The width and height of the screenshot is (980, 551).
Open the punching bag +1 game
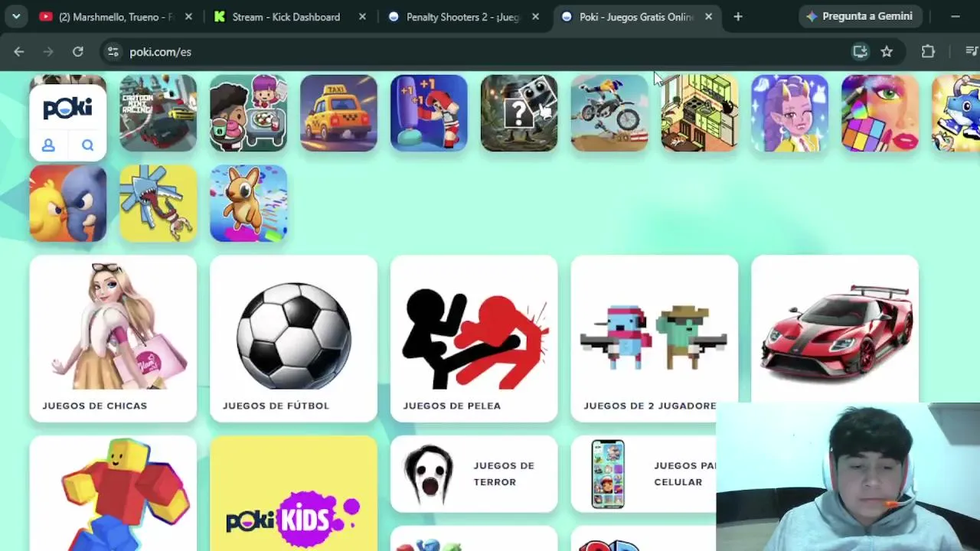pyautogui.click(x=429, y=112)
